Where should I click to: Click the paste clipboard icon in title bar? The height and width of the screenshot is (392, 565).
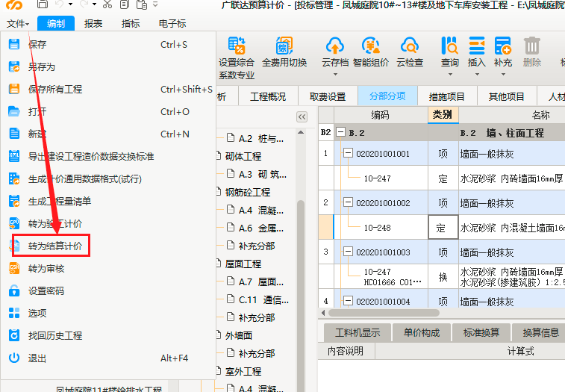coord(142,4)
